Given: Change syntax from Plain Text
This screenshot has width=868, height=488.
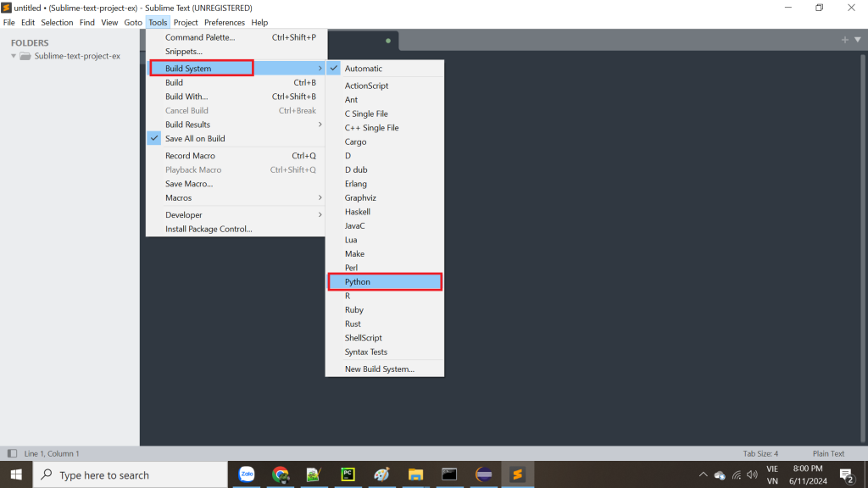Looking at the screenshot, I should click(x=828, y=453).
